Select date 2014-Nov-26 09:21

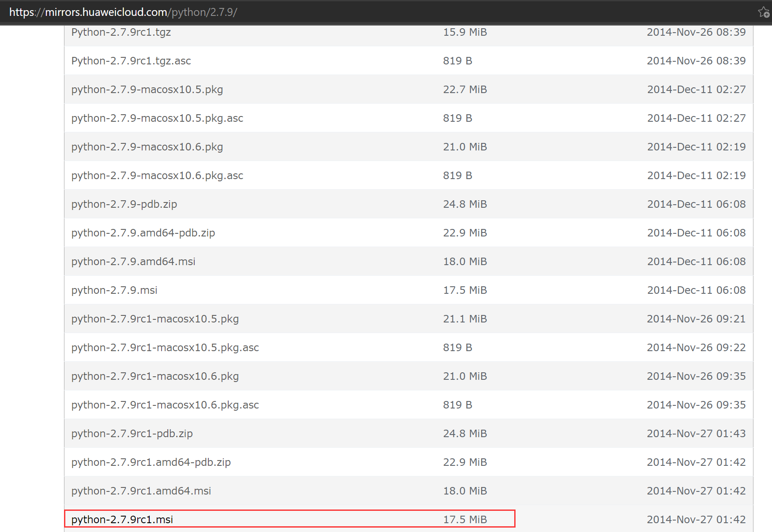(696, 319)
